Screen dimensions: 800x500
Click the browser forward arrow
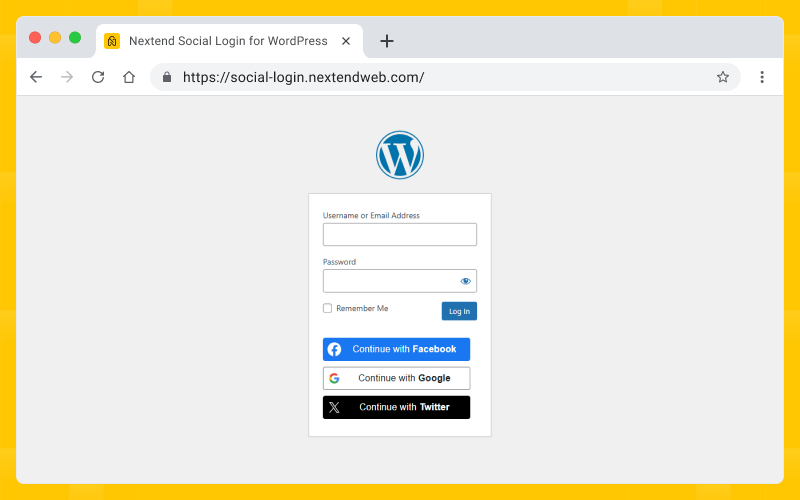(x=67, y=77)
